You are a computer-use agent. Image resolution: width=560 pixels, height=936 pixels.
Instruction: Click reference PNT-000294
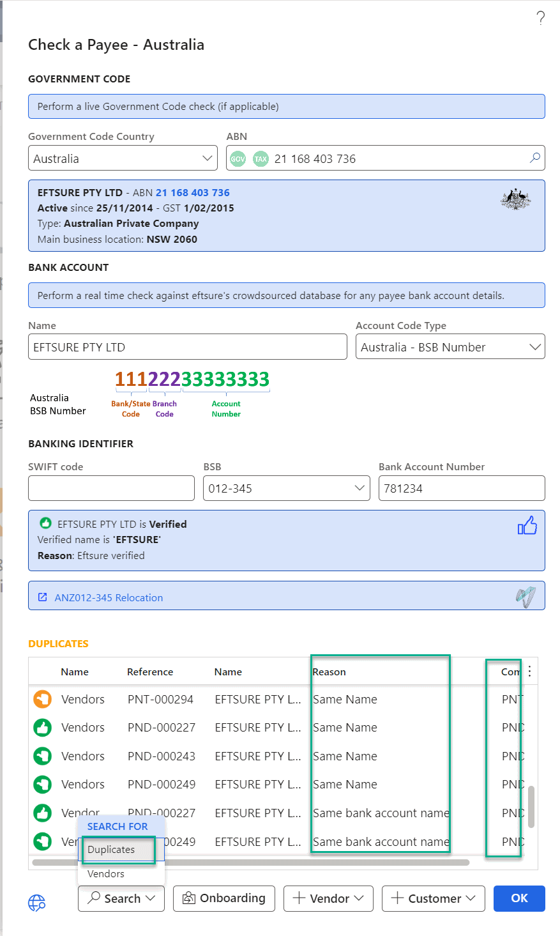pyautogui.click(x=160, y=699)
